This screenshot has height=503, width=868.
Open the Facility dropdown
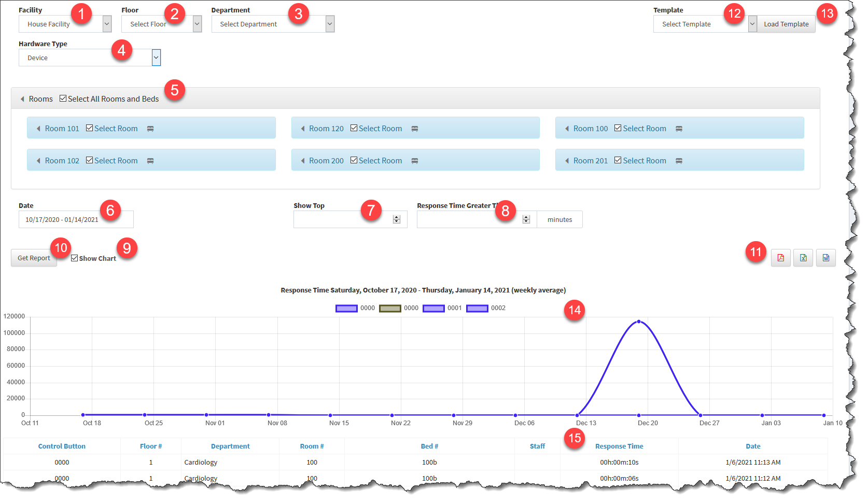point(65,24)
